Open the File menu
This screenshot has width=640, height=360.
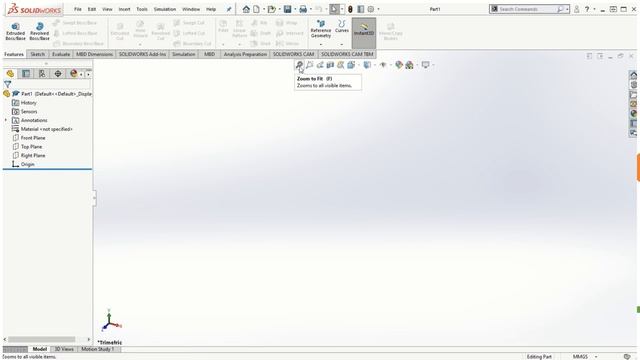[x=78, y=9]
